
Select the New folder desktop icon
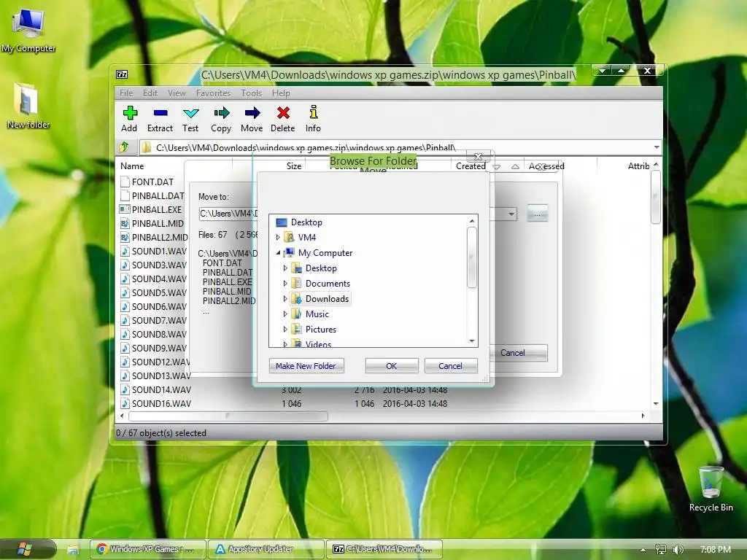[28, 106]
